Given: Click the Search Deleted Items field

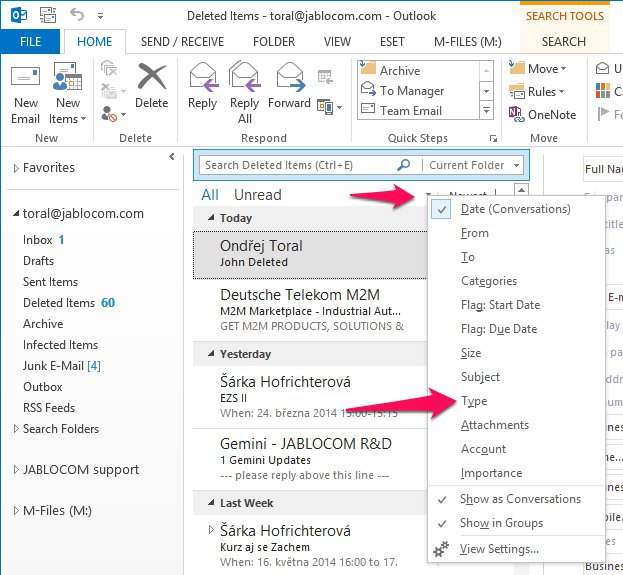Looking at the screenshot, I should coord(298,165).
